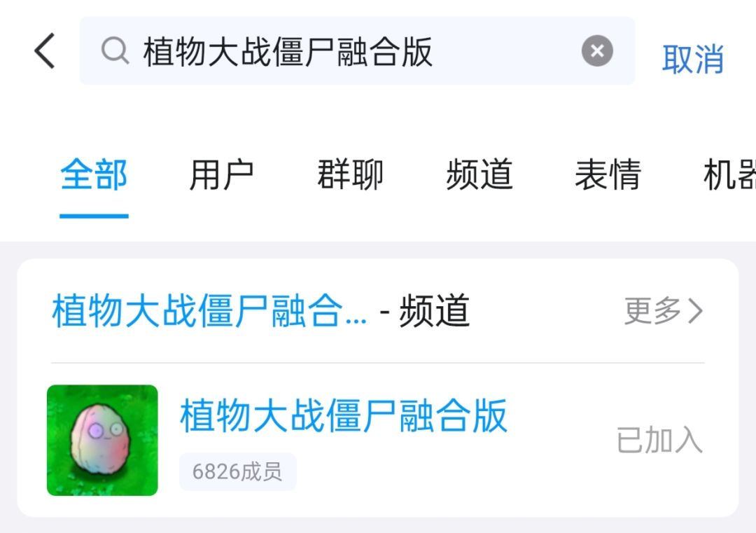Tap the blue underline beneath 全部

click(x=94, y=216)
